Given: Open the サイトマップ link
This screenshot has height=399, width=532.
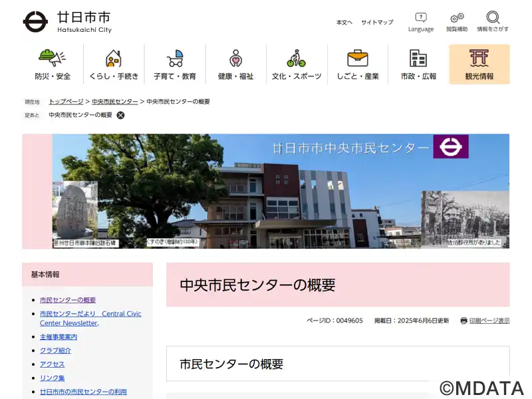Looking at the screenshot, I should pos(377,23).
